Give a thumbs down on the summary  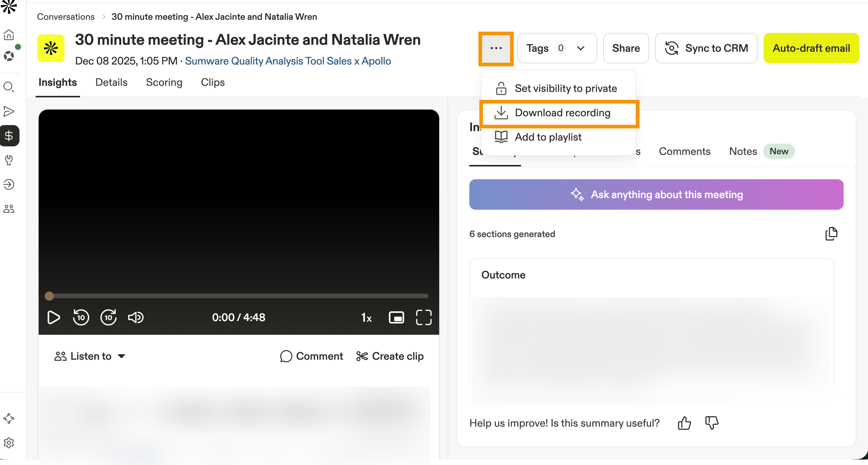[x=711, y=424]
